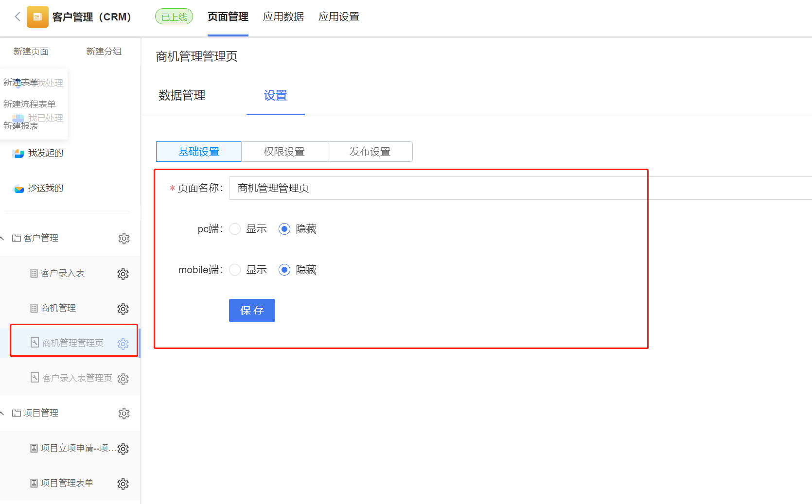Viewport: 812px width, 504px height.
Task: Select 隐藏 radio for mobile端
Action: [x=284, y=270]
